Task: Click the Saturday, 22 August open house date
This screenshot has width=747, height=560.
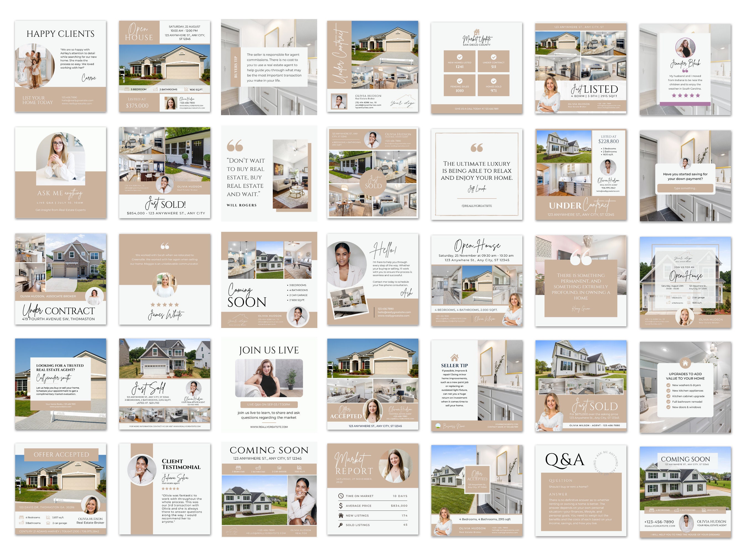Action: point(185,27)
